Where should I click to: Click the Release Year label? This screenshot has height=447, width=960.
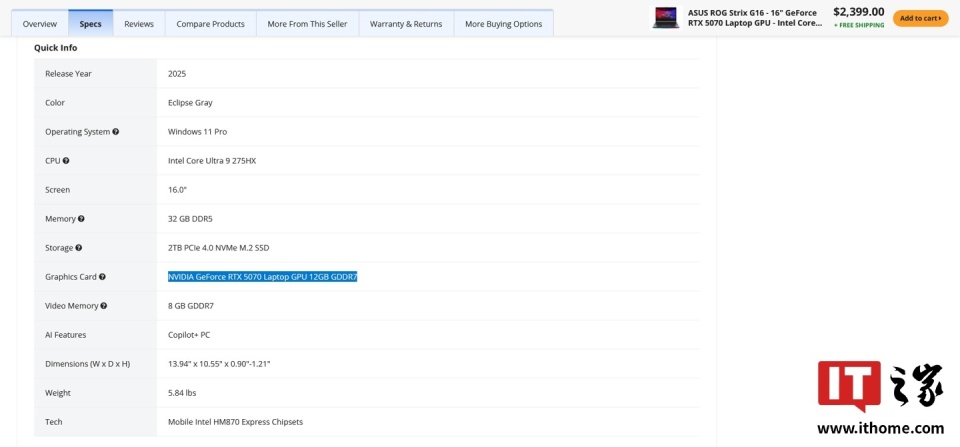click(69, 73)
